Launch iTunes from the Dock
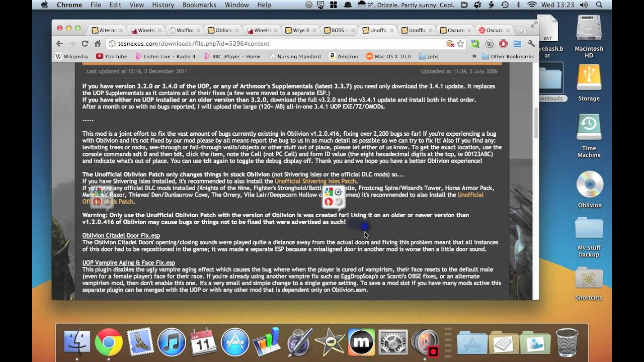The height and width of the screenshot is (362, 644). coord(172,342)
